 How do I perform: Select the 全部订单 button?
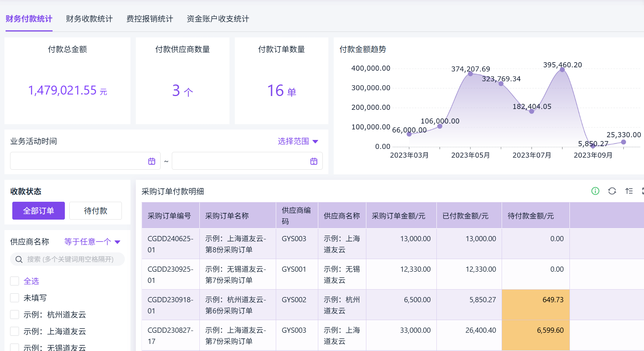(38, 211)
